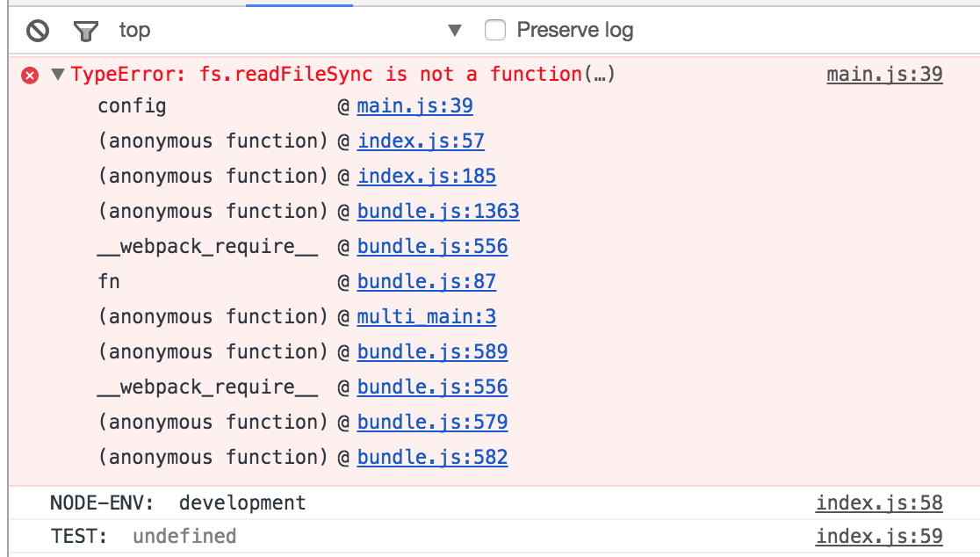This screenshot has width=980, height=557.
Task: Click the red error icon
Action: click(x=30, y=76)
